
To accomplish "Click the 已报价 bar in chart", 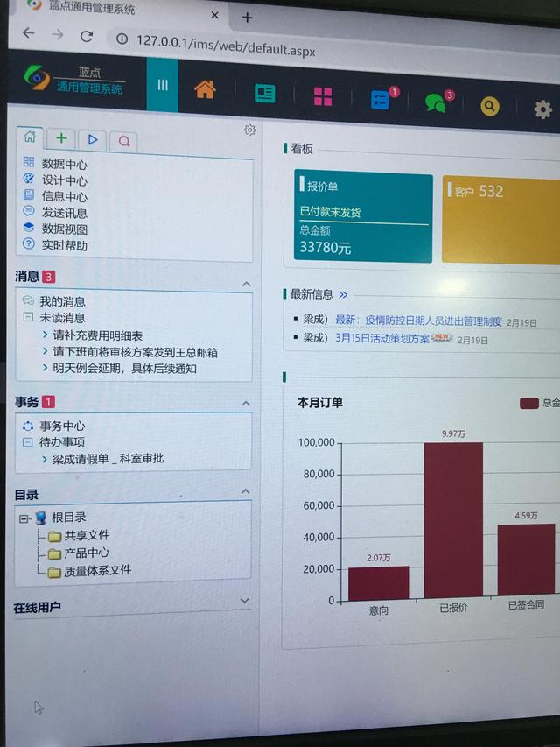I will click(453, 520).
